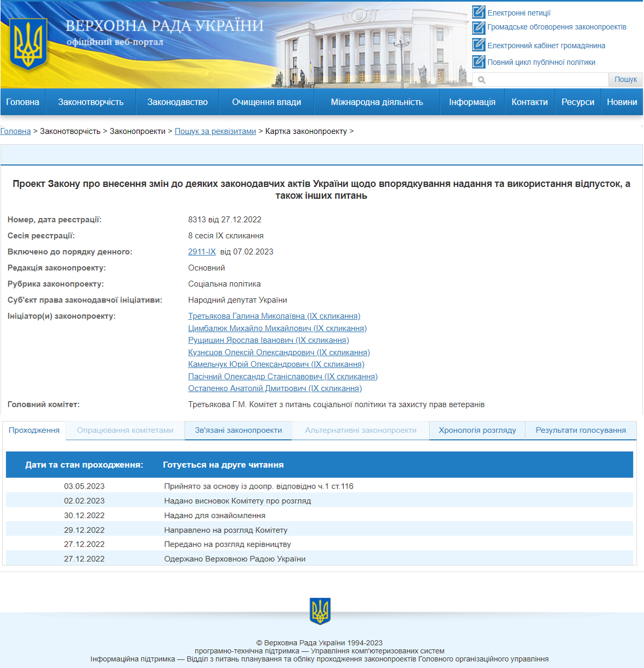
Task: Open initiator Камельчук Юрій Олександрович link
Action: click(276, 364)
